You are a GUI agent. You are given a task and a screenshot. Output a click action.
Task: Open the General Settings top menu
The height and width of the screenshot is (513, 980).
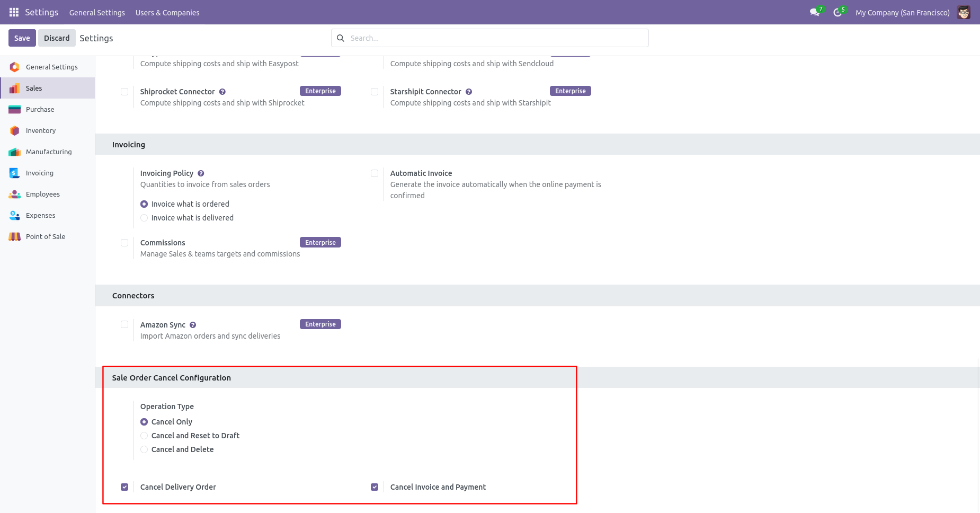(97, 13)
